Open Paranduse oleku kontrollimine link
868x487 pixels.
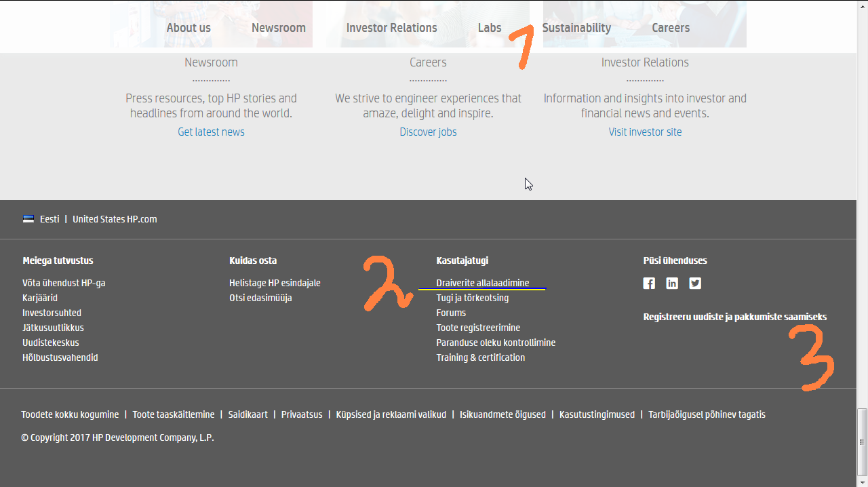[x=496, y=343]
